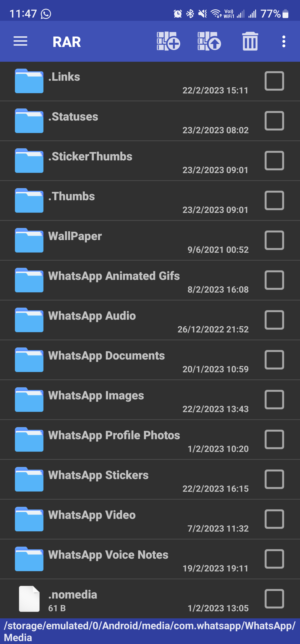Open the WhatsApp Voice Notes folder
300x644 pixels.
(150, 559)
